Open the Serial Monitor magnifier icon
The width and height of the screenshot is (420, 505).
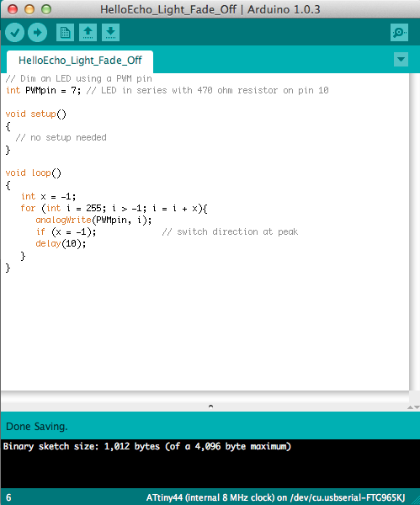[399, 33]
